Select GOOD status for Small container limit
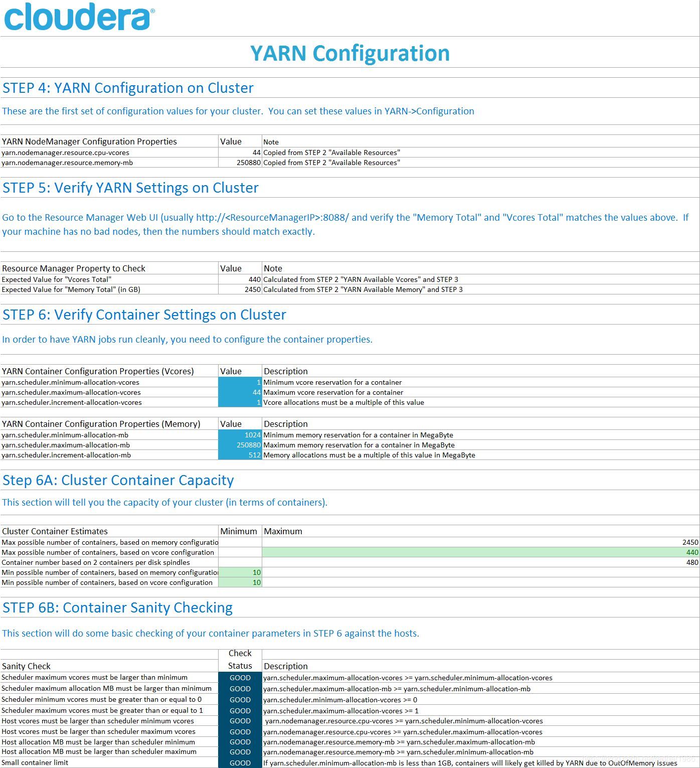Viewport: 700px width, 768px height. 240,763
